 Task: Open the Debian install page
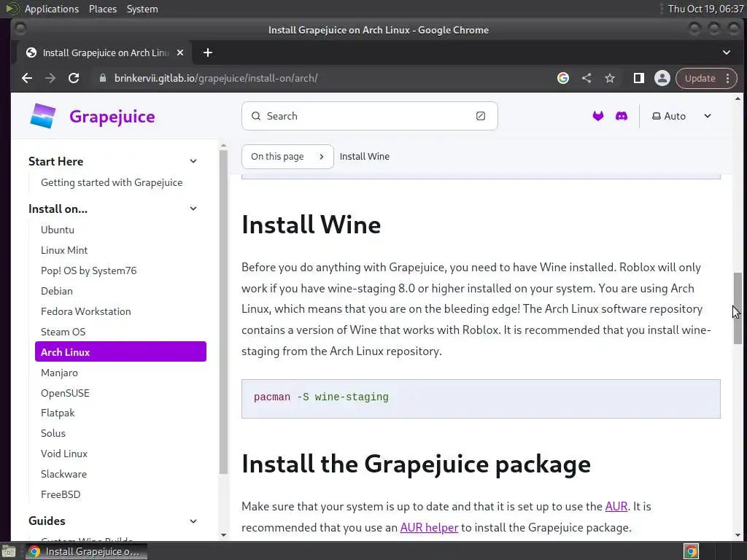pos(57,291)
